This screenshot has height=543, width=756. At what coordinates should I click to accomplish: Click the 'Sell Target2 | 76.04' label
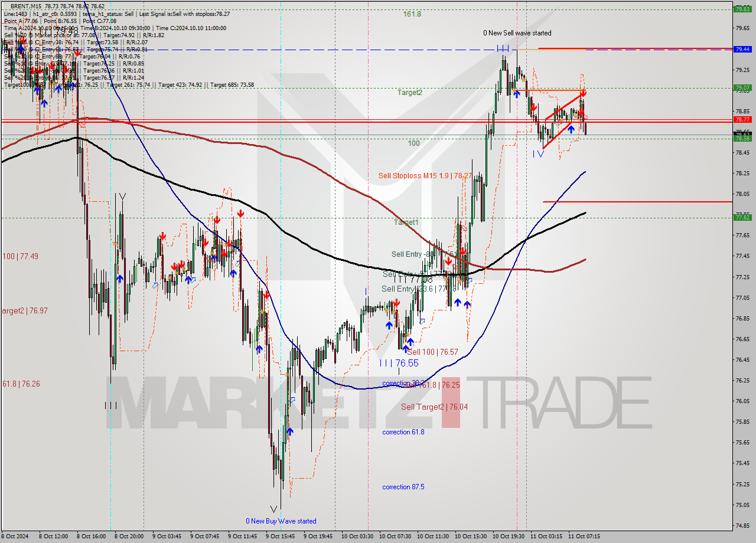point(434,407)
